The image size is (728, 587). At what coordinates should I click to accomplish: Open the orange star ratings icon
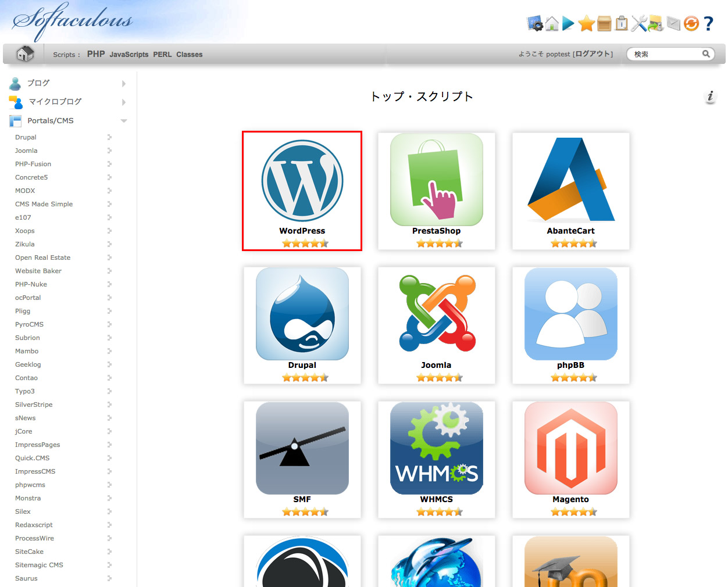(x=586, y=23)
